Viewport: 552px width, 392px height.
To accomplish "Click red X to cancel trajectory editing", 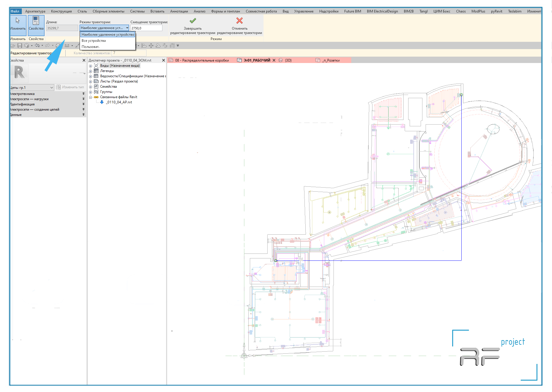I will coord(239,21).
